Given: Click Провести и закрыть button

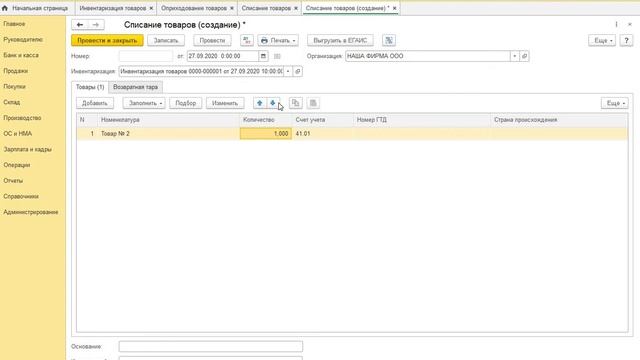Looking at the screenshot, I should coord(107,40).
